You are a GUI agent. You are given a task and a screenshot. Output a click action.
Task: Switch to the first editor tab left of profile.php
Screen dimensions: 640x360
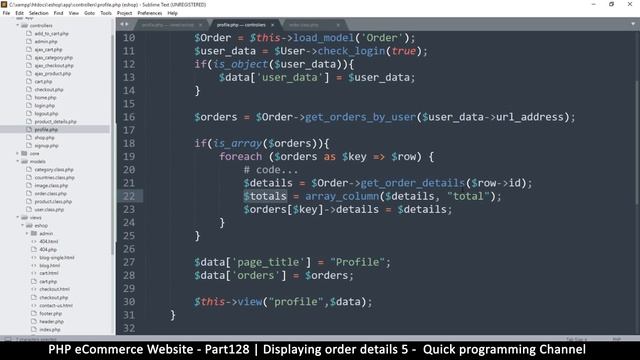(168, 25)
